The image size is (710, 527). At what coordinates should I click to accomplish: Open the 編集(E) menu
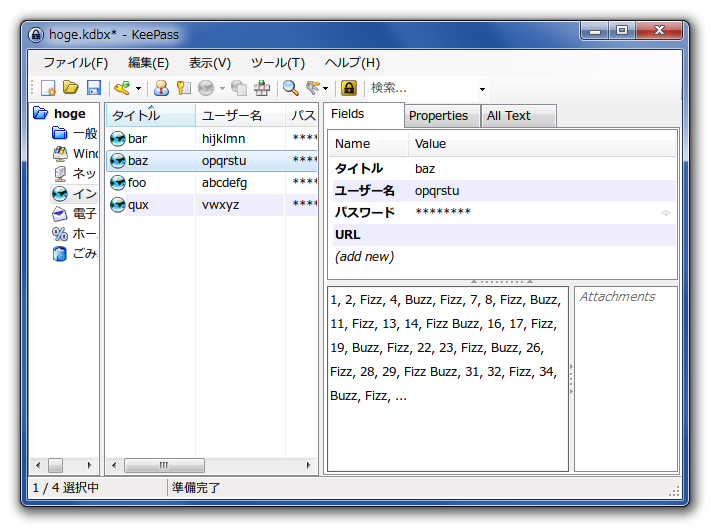tap(148, 62)
